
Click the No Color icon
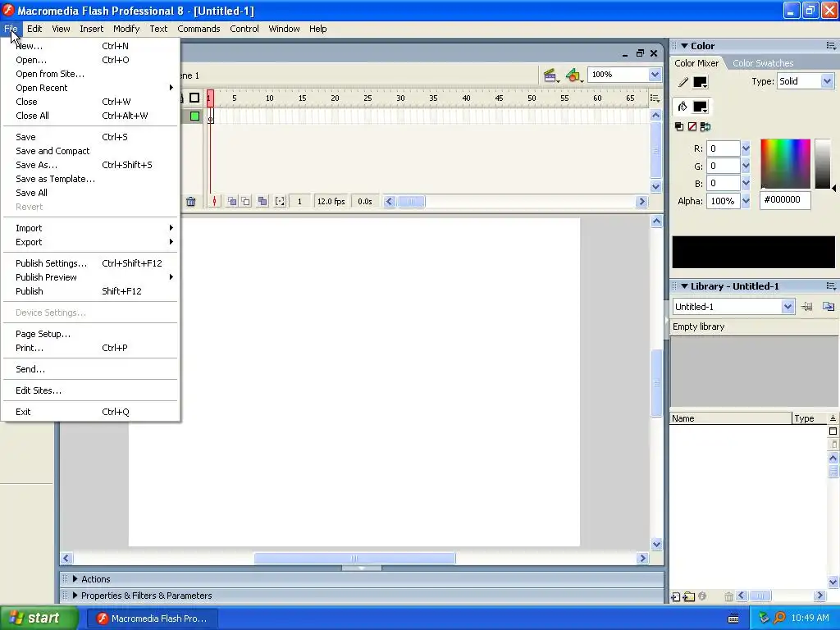click(x=692, y=126)
